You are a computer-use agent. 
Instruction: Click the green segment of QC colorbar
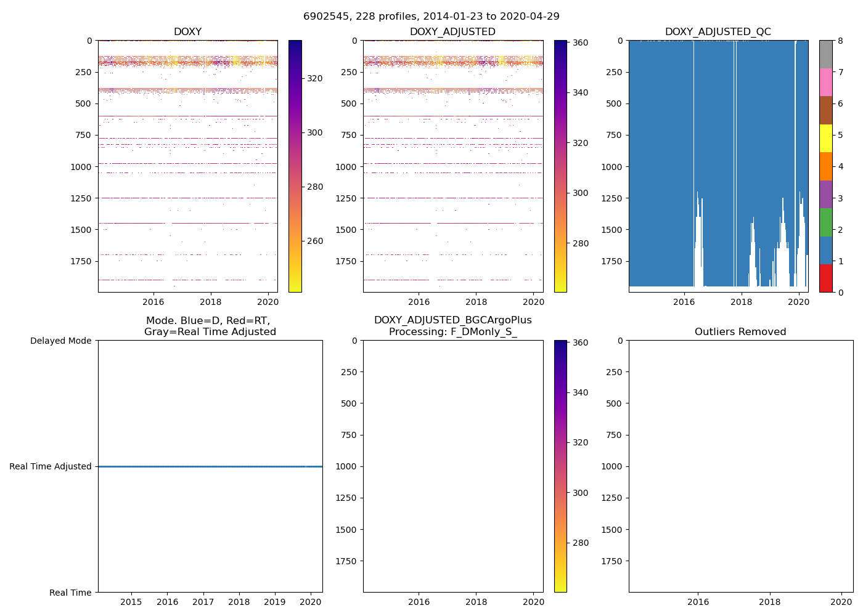(825, 222)
